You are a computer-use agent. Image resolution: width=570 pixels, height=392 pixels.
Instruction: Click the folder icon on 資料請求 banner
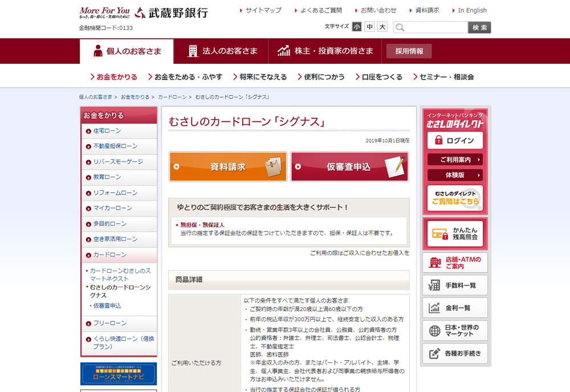point(274,167)
